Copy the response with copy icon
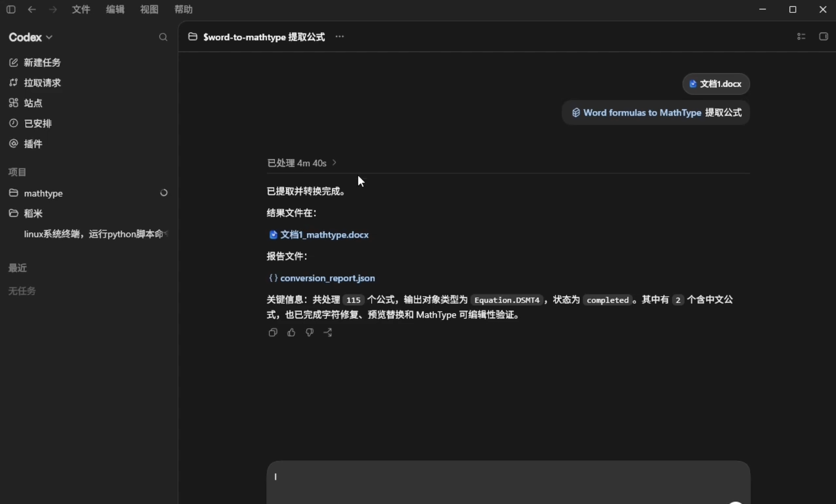 [x=273, y=333]
